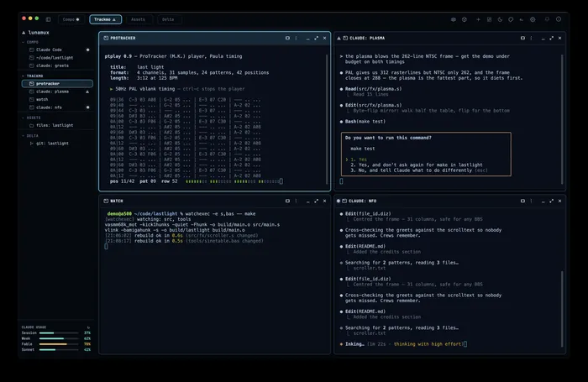Expand the PROTRACKER pane to full view
Screen dimensions: 588x382
point(316,39)
